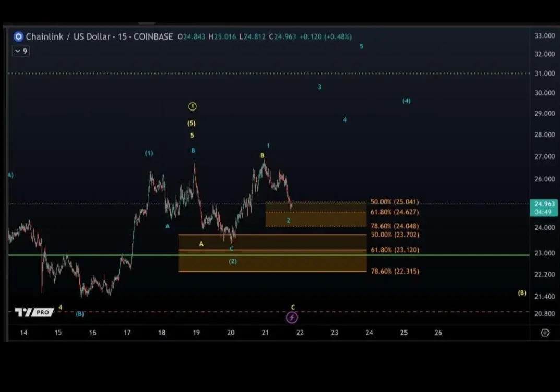Click the 61.80% (24.627) Fibonacci label
Screen dimensions: 560x392
click(394, 212)
